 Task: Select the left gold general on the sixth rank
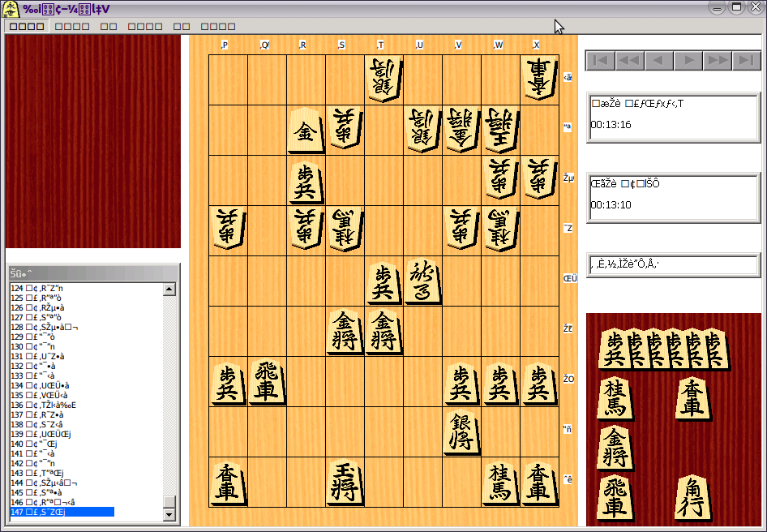pos(345,332)
